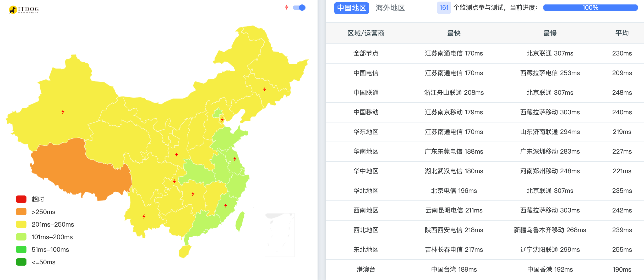Select the 中国地区 tab

point(351,8)
